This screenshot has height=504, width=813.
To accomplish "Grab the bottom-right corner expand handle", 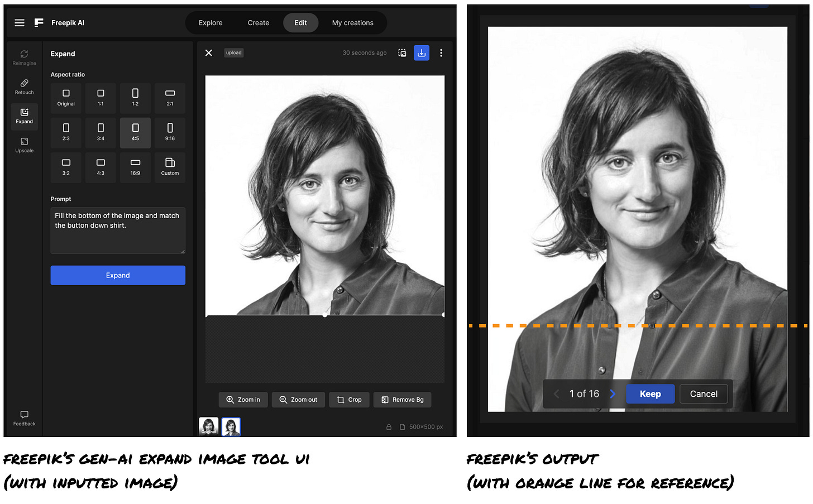I will coord(443,315).
